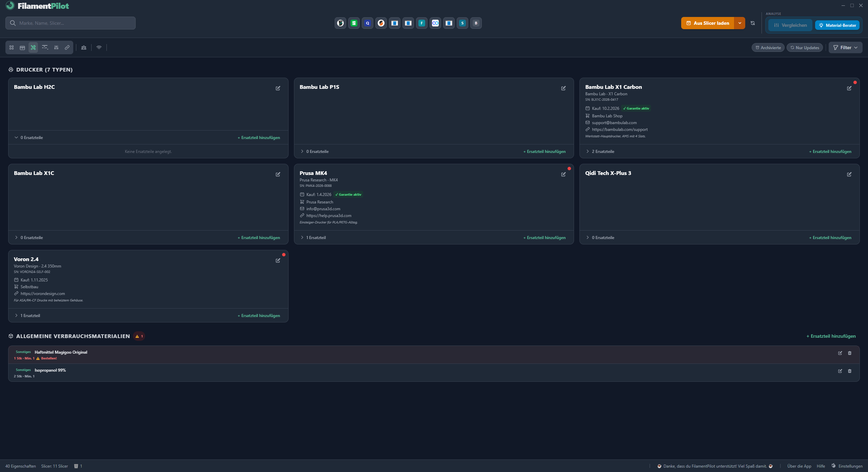Select the blue Q slicer icon

click(x=368, y=23)
